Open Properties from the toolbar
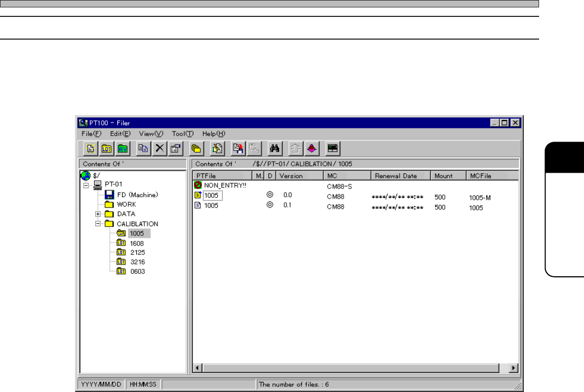 pos(175,148)
